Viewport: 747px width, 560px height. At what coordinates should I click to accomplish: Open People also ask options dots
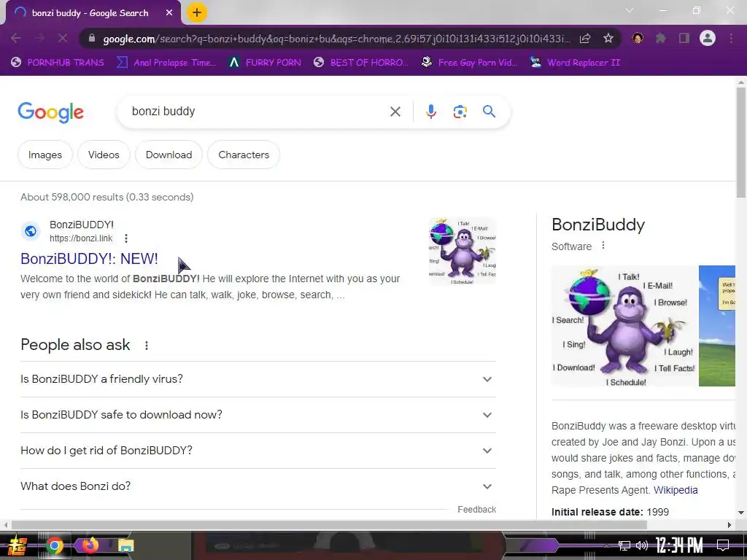pos(147,345)
